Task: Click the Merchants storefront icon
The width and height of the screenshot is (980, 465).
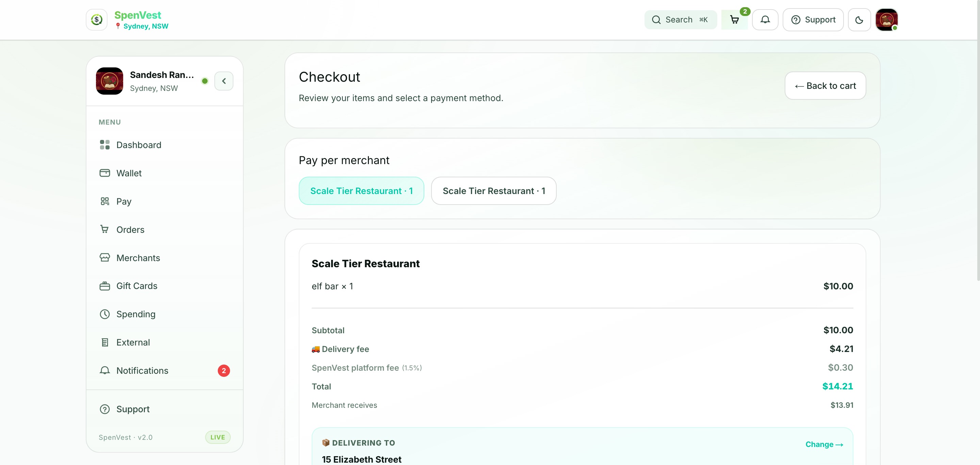Action: (104, 258)
